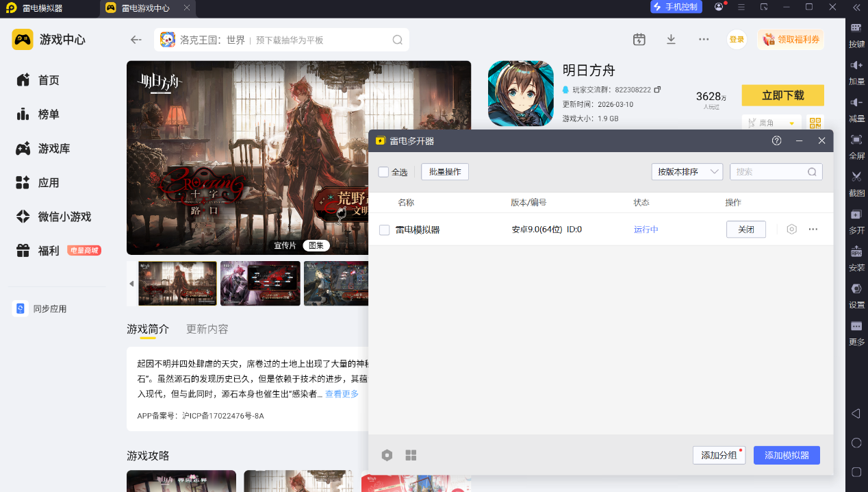Open the APK install (安装) icon

point(856,251)
